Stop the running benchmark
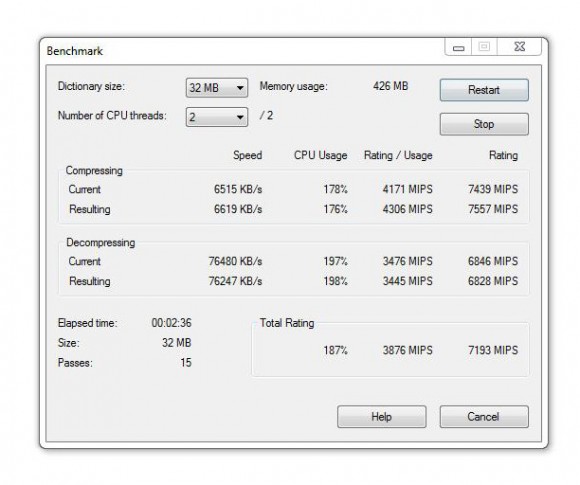This screenshot has width=580, height=485. pos(484,124)
